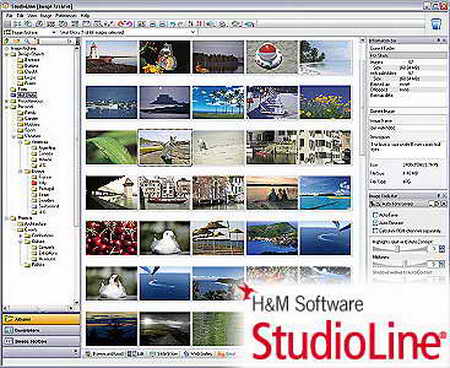Click the recycle bin icon
The width and height of the screenshot is (450, 368).
click(436, 24)
